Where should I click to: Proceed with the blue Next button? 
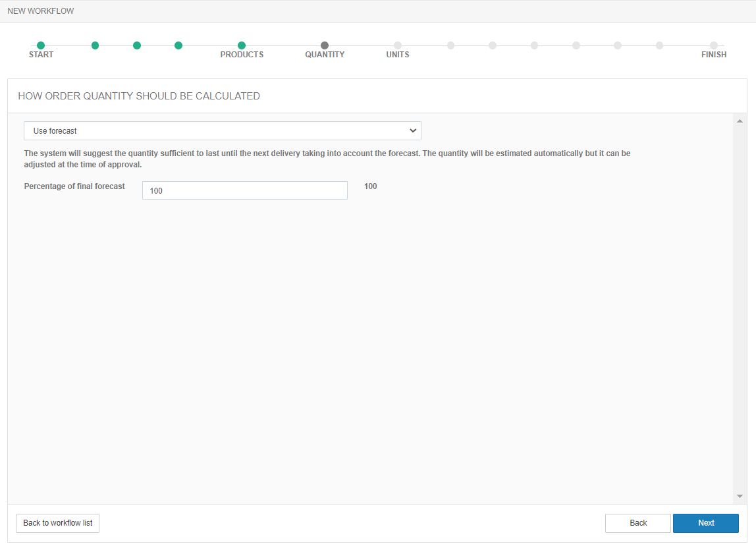click(x=705, y=523)
